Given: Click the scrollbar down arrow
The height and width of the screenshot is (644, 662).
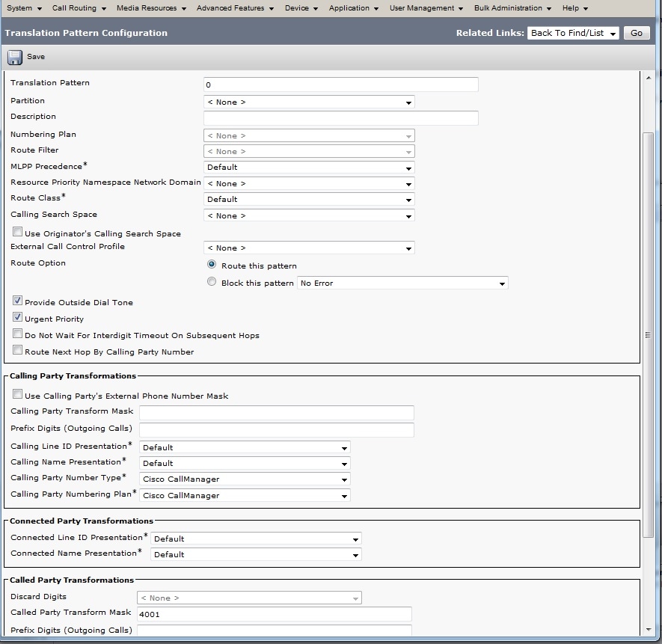Looking at the screenshot, I should pos(649,630).
